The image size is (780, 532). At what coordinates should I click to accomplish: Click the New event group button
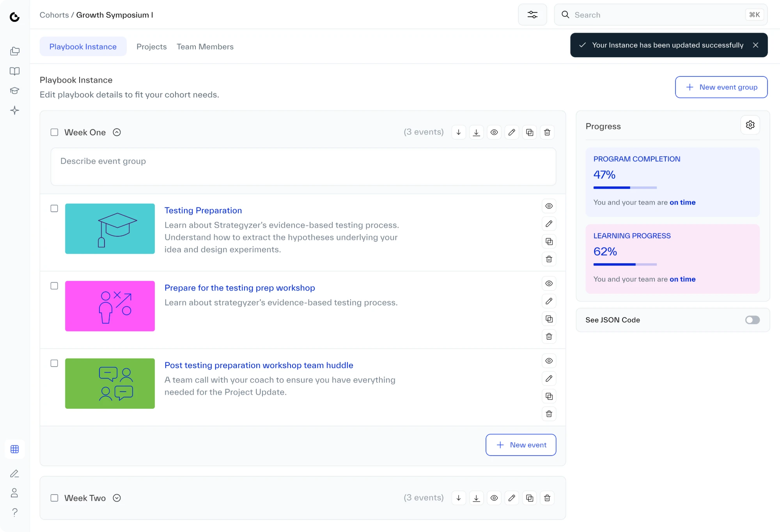[721, 87]
